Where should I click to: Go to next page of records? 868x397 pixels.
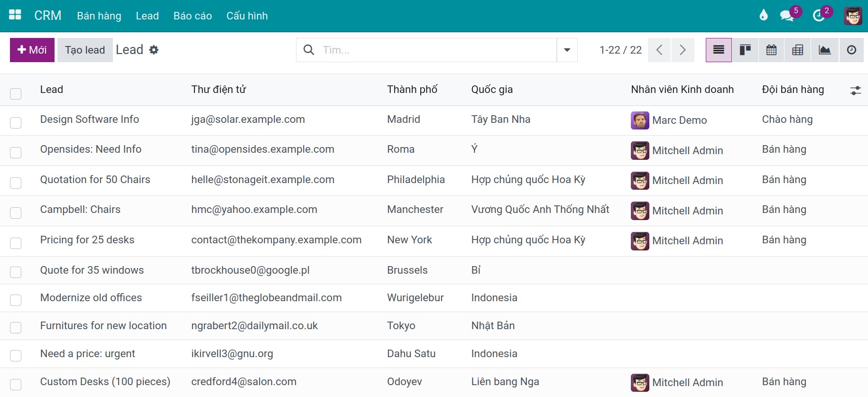(x=683, y=50)
